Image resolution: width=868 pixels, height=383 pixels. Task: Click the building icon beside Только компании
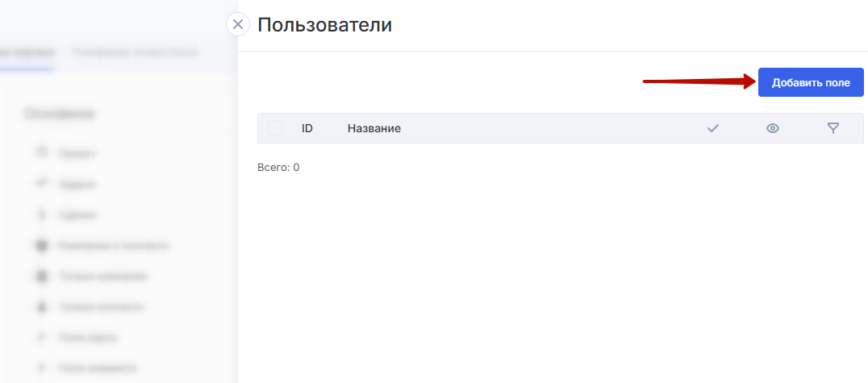41,276
